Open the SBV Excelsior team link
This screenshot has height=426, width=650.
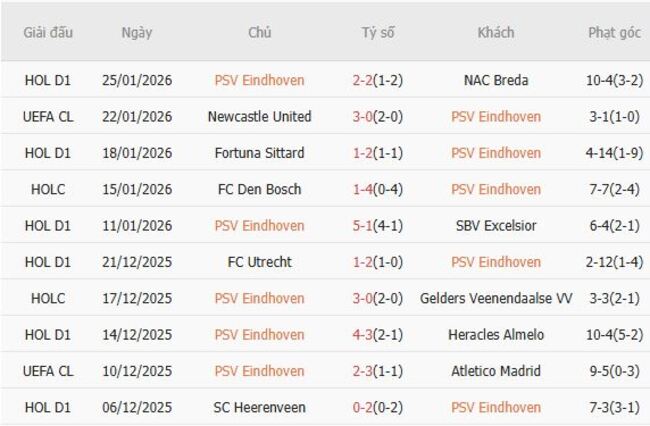[x=496, y=226]
